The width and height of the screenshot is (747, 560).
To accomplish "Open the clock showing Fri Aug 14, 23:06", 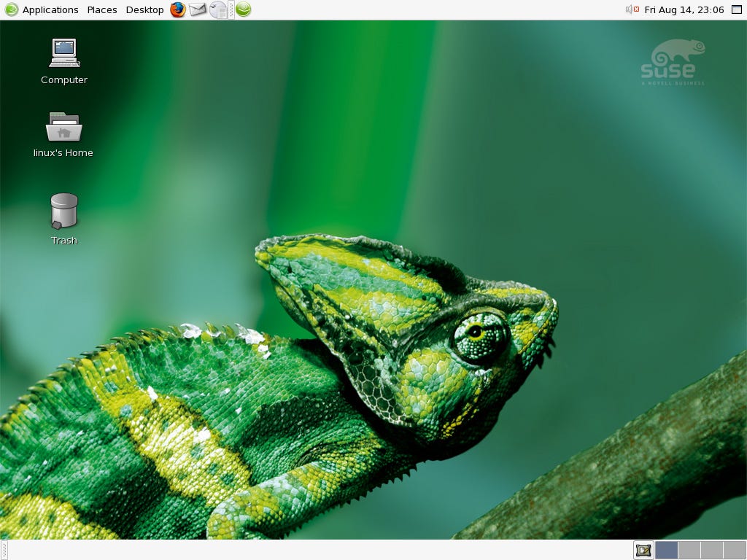I will [684, 9].
